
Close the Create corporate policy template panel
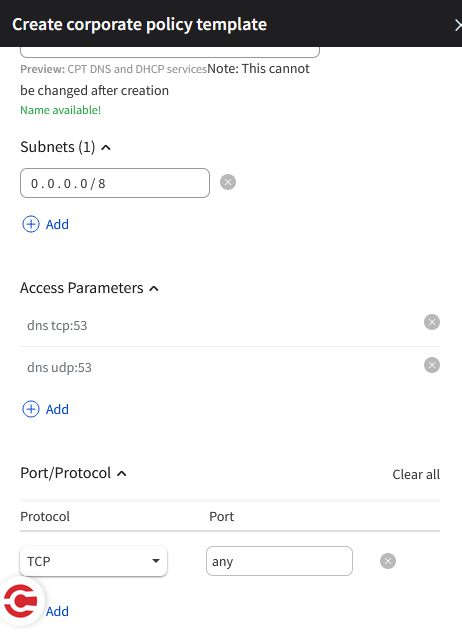click(458, 25)
